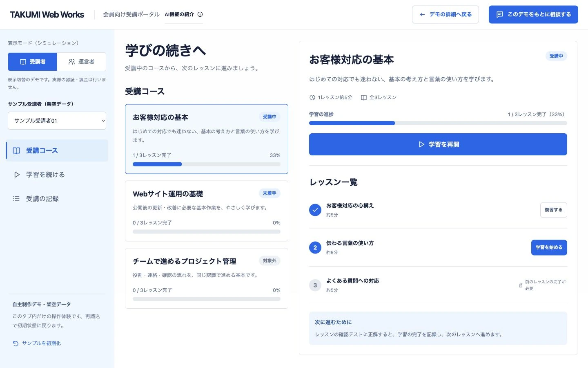
Task: Click the 学習の進捗 progress bar in detail panel
Action: (438, 123)
